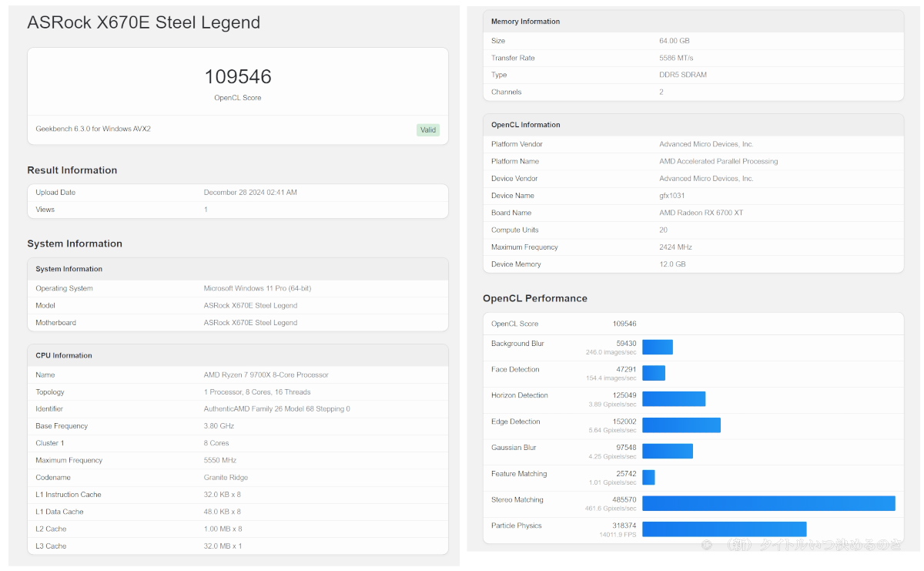Select device memory value 12.0 GB
924x571 pixels.
pyautogui.click(x=672, y=264)
